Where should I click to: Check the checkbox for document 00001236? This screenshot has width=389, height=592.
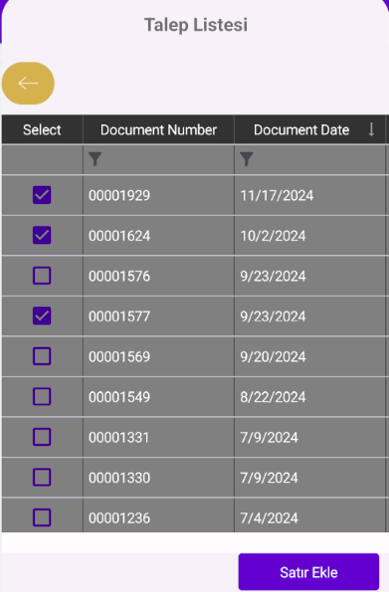tap(42, 518)
